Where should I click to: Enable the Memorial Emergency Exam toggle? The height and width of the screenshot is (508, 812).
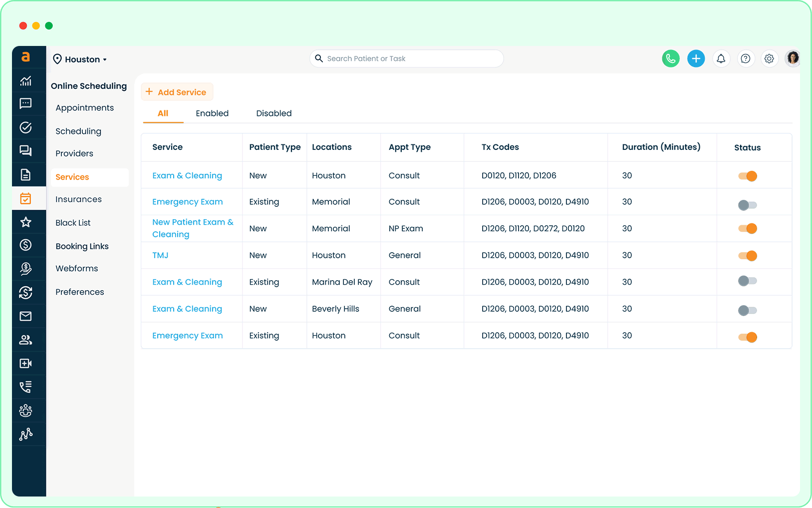click(748, 205)
